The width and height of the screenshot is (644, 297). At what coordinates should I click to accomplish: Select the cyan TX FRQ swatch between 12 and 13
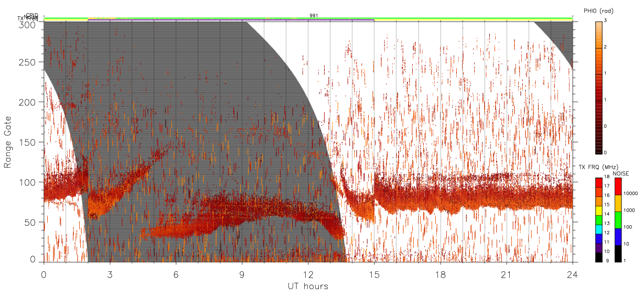click(x=599, y=229)
